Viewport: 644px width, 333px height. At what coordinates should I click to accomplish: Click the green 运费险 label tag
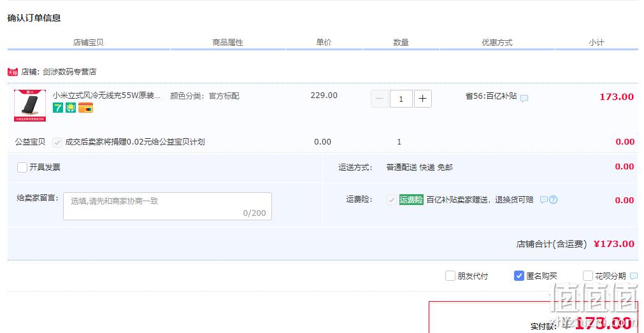point(411,200)
